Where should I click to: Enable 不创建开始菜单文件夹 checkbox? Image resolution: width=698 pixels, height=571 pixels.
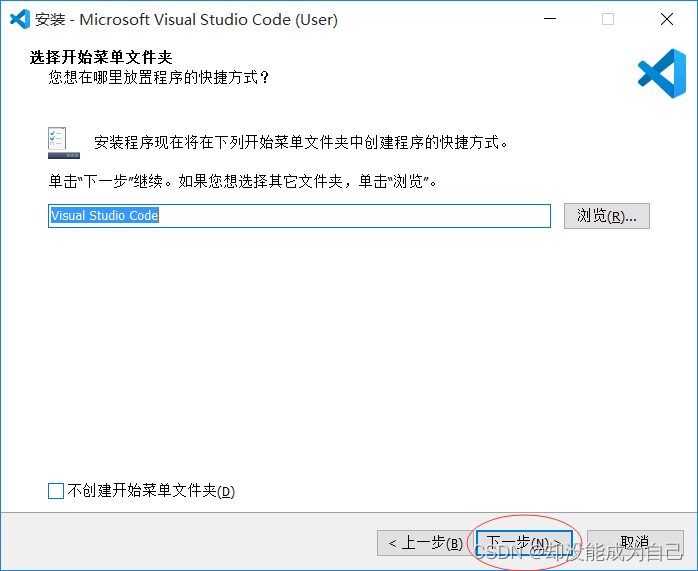pyautogui.click(x=56, y=491)
